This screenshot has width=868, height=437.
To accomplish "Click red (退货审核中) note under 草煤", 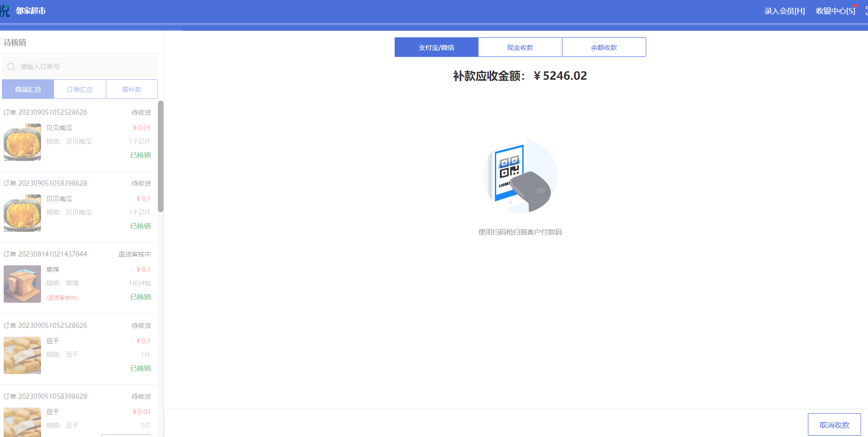I will (62, 298).
